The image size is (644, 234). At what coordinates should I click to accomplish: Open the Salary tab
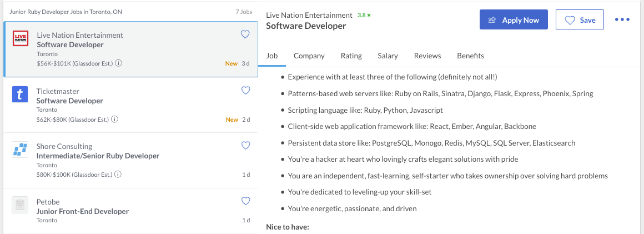(x=388, y=56)
